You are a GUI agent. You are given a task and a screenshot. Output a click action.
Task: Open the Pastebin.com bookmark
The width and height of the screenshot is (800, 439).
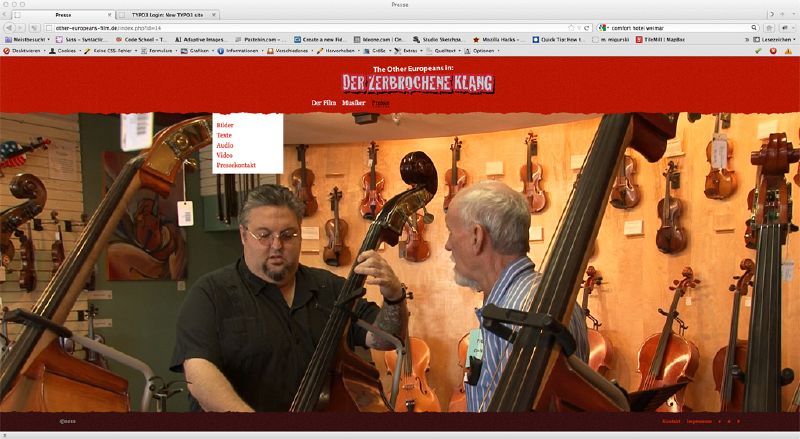click(x=259, y=39)
